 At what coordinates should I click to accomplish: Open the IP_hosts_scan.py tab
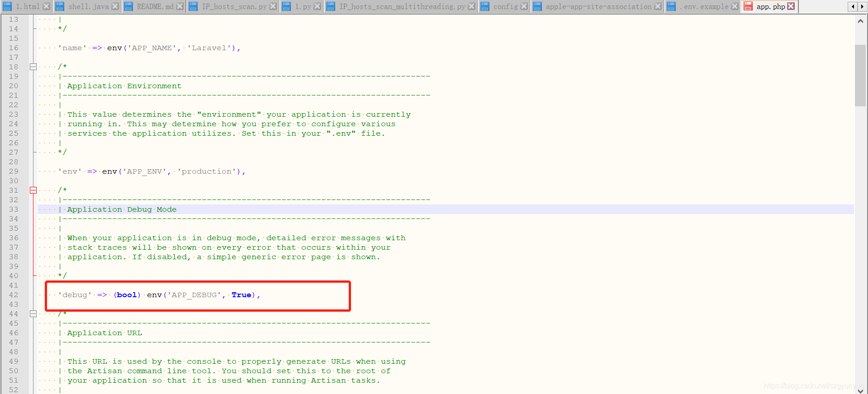pyautogui.click(x=234, y=6)
